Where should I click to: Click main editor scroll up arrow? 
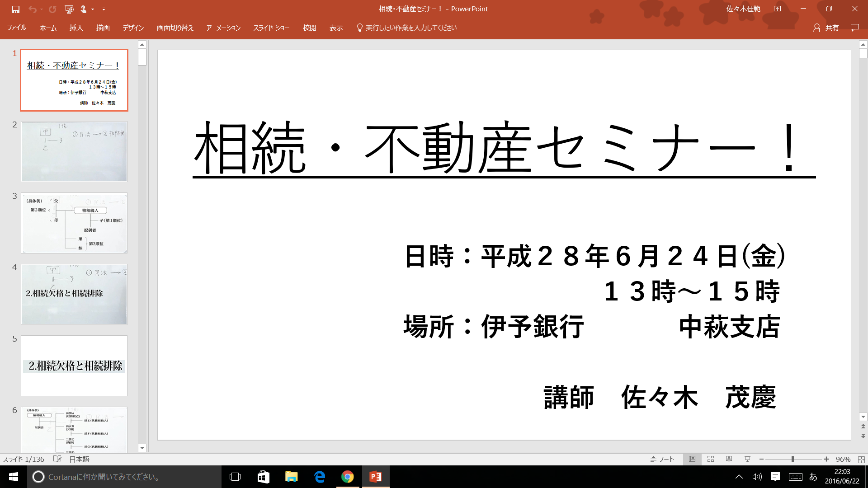[863, 44]
